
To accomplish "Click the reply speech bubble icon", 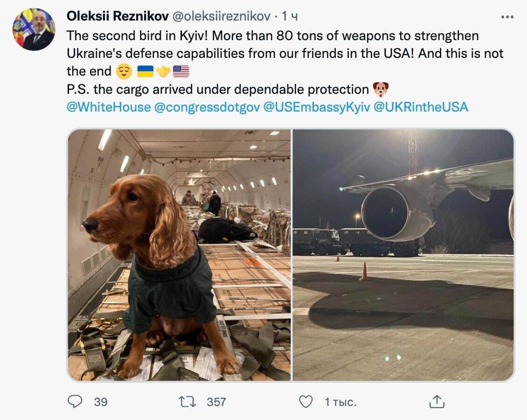I will (x=75, y=401).
